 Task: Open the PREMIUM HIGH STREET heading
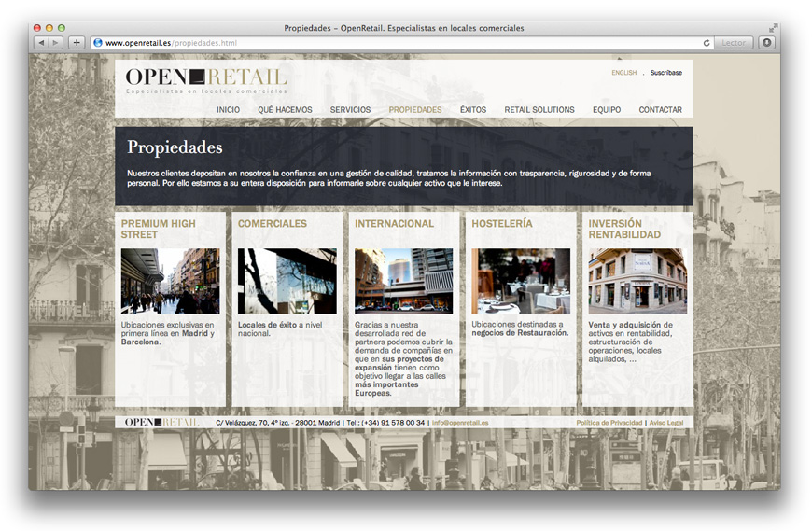(x=158, y=229)
